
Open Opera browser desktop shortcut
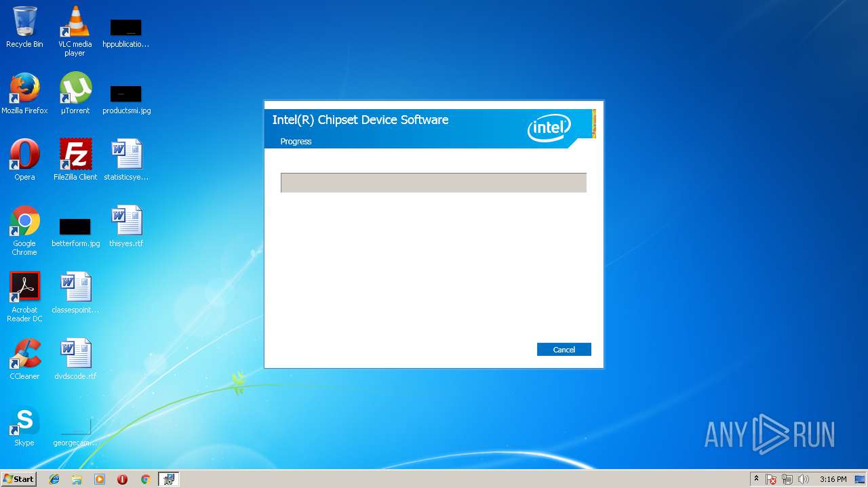24,160
